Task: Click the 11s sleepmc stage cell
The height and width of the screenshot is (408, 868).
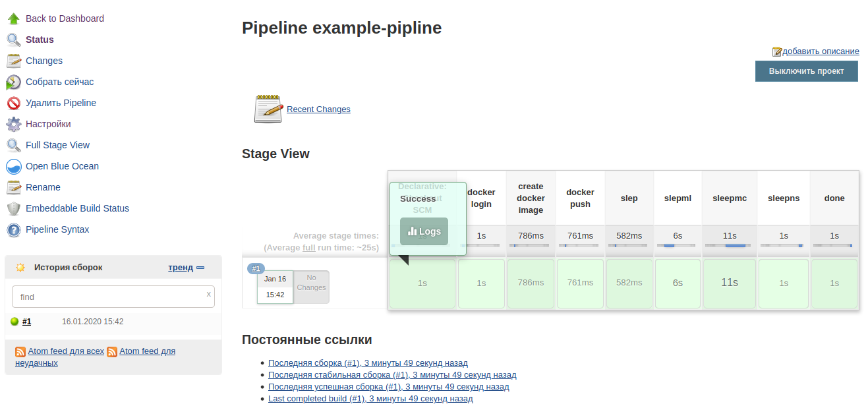Action: tap(730, 283)
